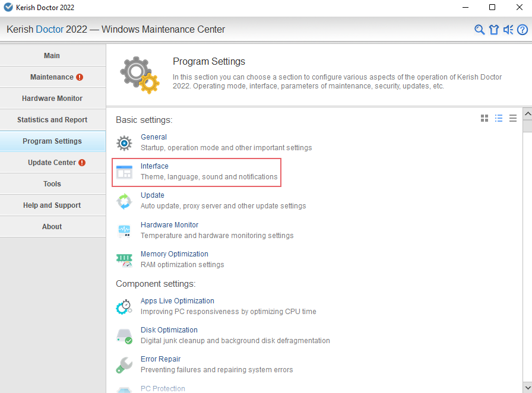Open Error Repair settings link
Image resolution: width=532 pixels, height=393 pixels.
160,359
